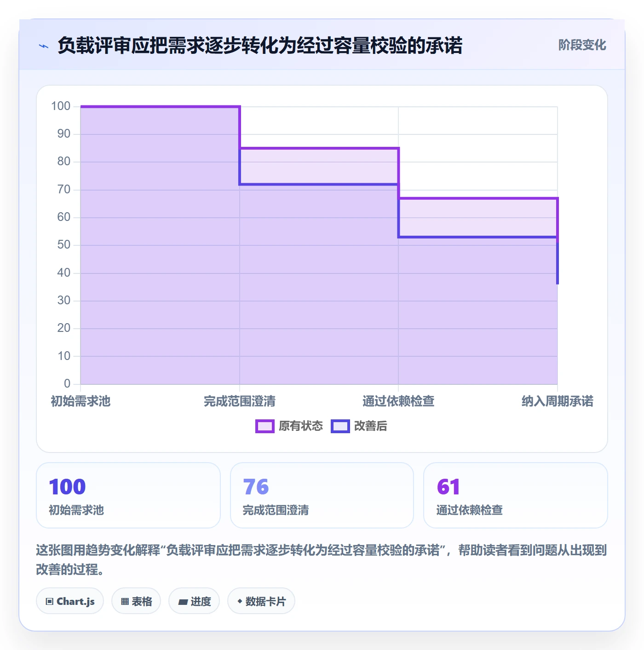The width and height of the screenshot is (644, 650).
Task: Open the 76 完成范围澄清 stat card
Action: pyautogui.click(x=322, y=495)
